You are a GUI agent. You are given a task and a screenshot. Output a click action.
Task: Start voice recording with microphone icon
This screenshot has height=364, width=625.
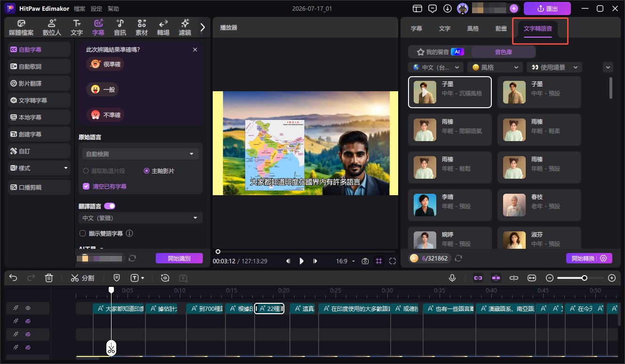coord(452,278)
